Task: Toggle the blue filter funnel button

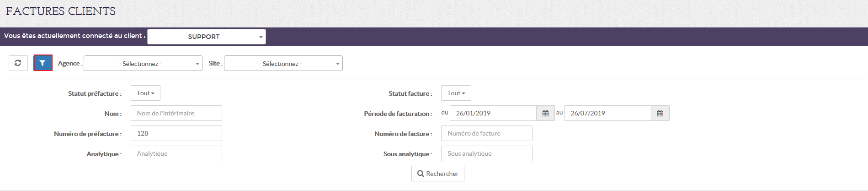Action: (43, 63)
